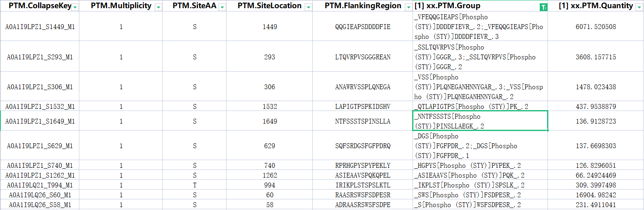The width and height of the screenshot is (644, 210).
Task: Select the SiteAA cell containing T
Action: pyautogui.click(x=194, y=185)
